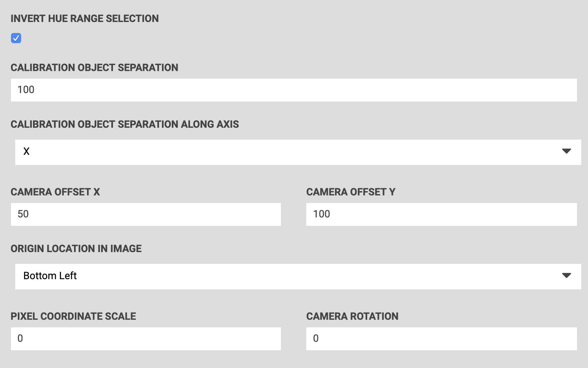
Task: Click the Camera Offset X label
Action: click(55, 192)
